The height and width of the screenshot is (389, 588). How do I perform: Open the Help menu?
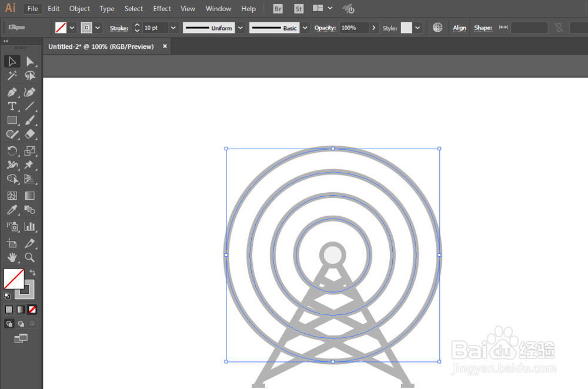click(x=248, y=9)
